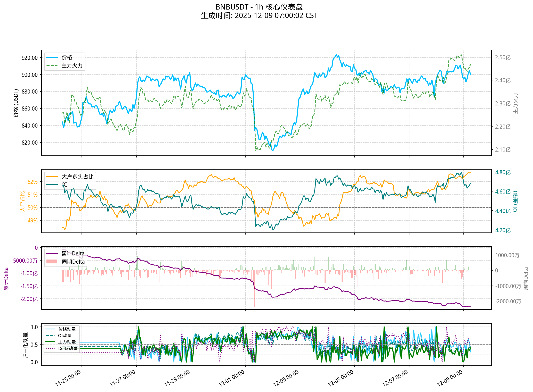The width and height of the screenshot is (533, 392).
Task: Click the OI (金额) right axis label
Action: [515, 201]
